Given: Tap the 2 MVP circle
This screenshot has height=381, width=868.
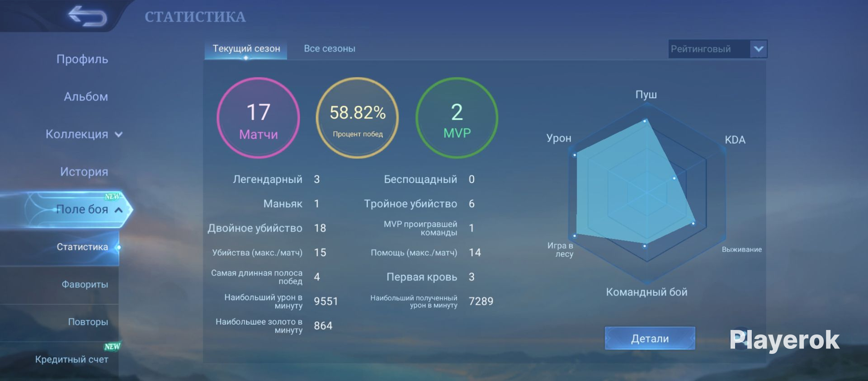Looking at the screenshot, I should point(457,118).
